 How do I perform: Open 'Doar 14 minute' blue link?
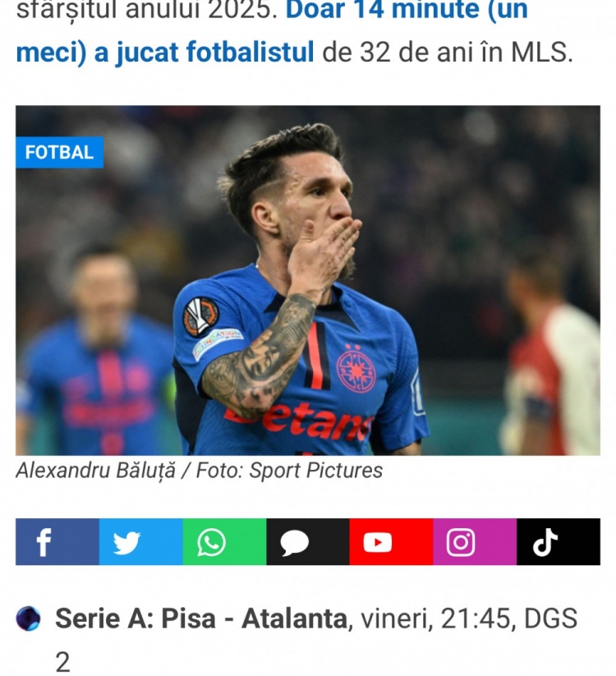pyautogui.click(x=407, y=10)
